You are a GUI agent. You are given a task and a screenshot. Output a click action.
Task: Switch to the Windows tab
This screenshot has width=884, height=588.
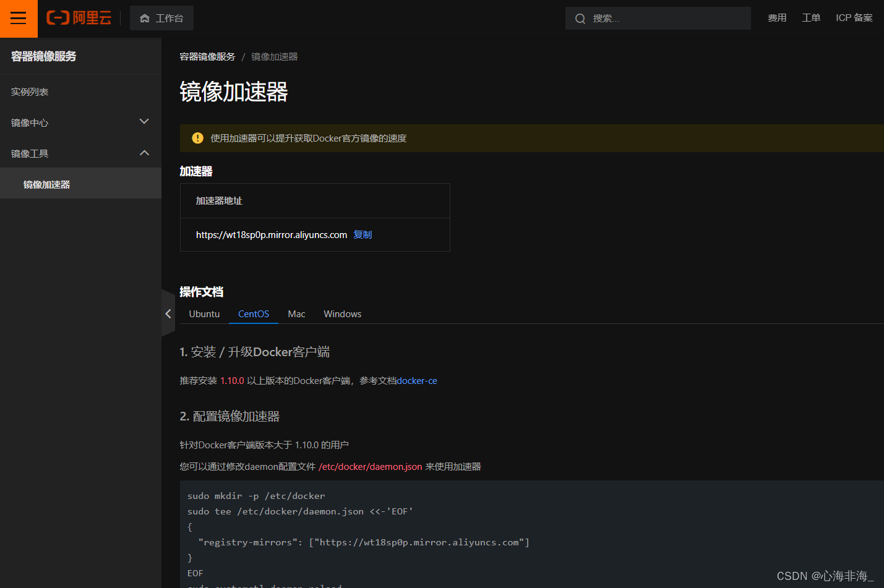[x=342, y=314]
